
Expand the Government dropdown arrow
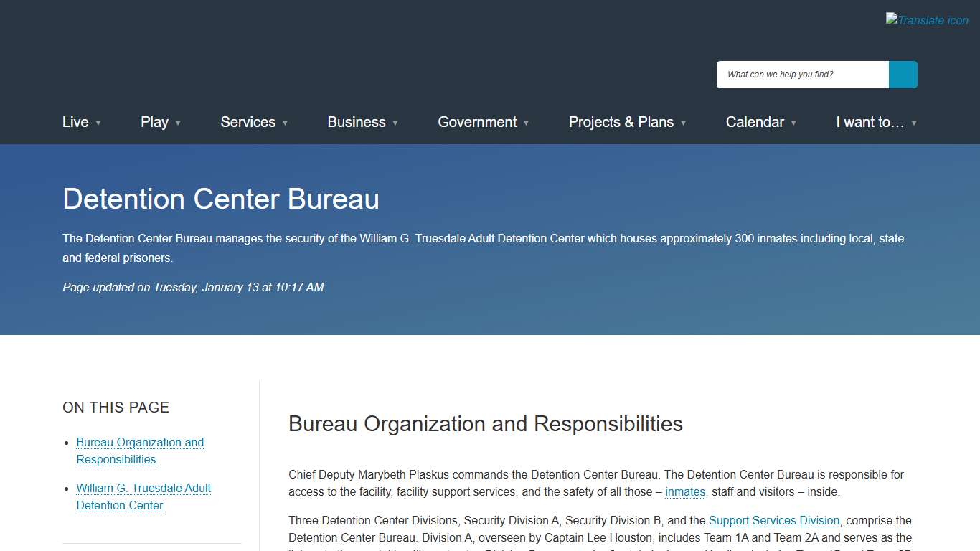pyautogui.click(x=526, y=123)
